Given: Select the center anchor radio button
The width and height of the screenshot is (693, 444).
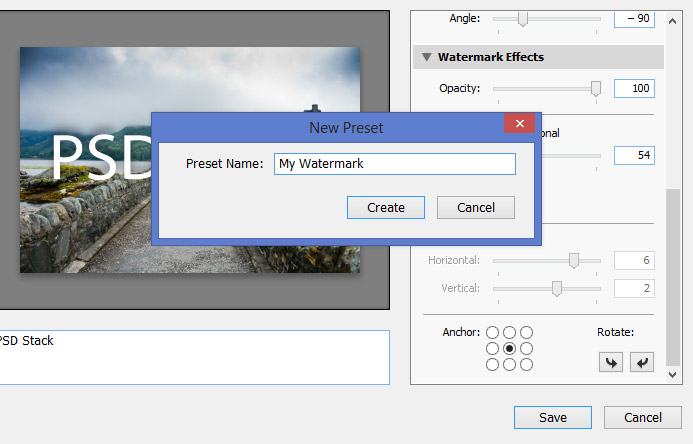Looking at the screenshot, I should 509,348.
